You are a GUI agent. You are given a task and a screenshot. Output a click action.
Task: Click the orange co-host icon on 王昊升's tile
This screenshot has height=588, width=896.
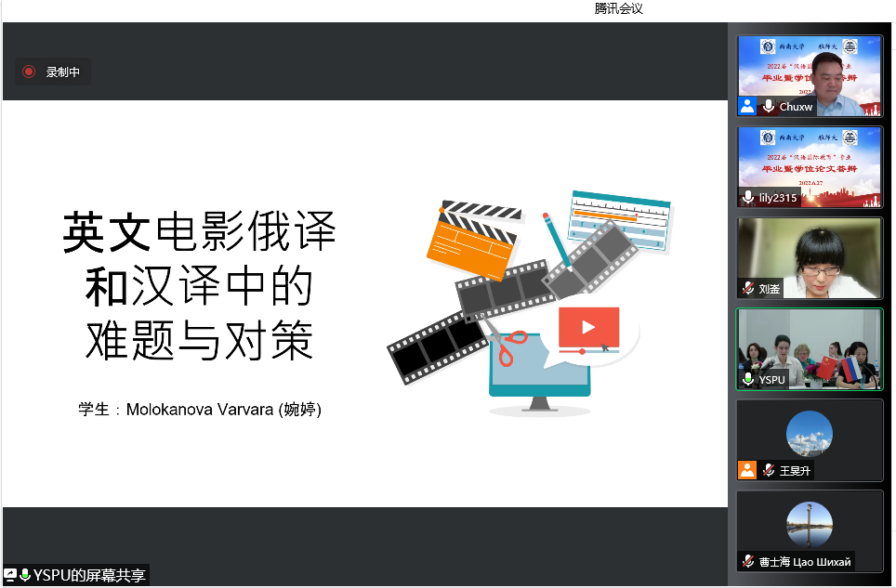(747, 470)
